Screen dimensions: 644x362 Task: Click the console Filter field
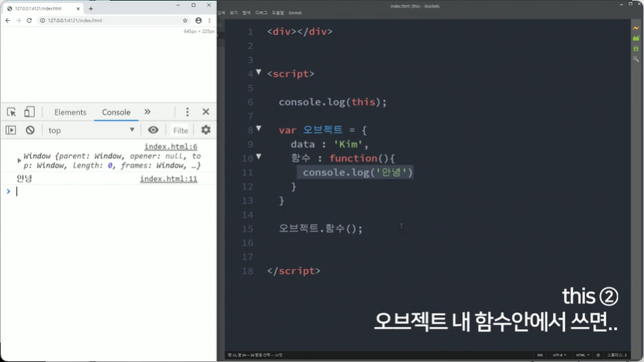180,131
